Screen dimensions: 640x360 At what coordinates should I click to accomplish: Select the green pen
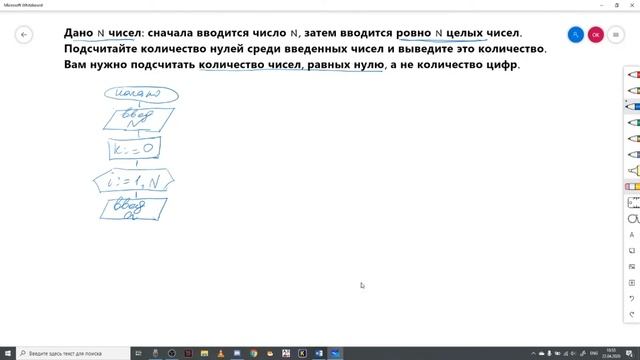click(x=633, y=122)
